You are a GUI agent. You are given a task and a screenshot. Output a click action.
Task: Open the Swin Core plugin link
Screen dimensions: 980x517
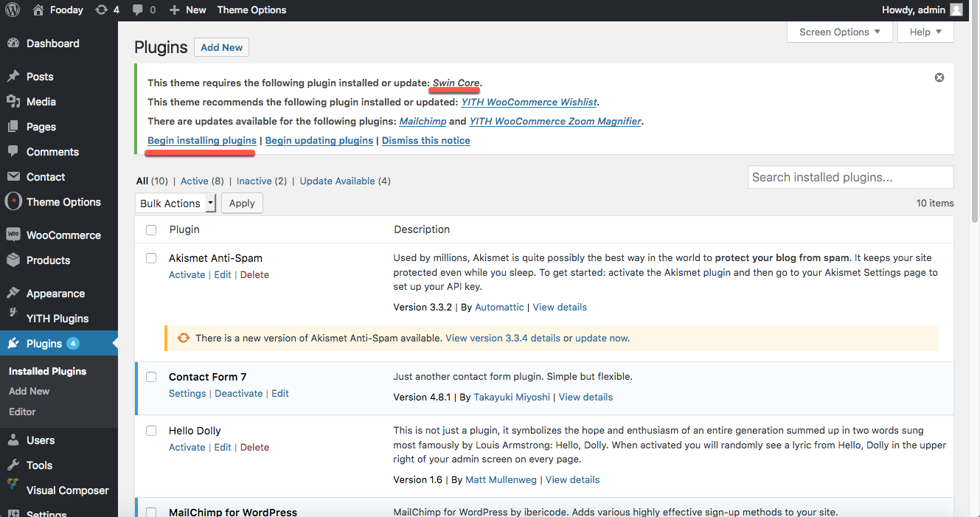456,83
